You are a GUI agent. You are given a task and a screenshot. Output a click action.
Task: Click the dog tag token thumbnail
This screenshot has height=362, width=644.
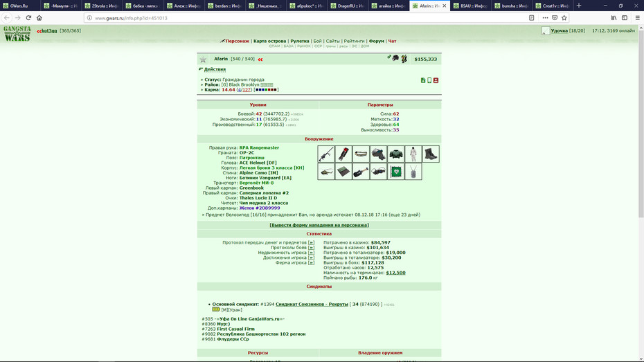pos(413,172)
